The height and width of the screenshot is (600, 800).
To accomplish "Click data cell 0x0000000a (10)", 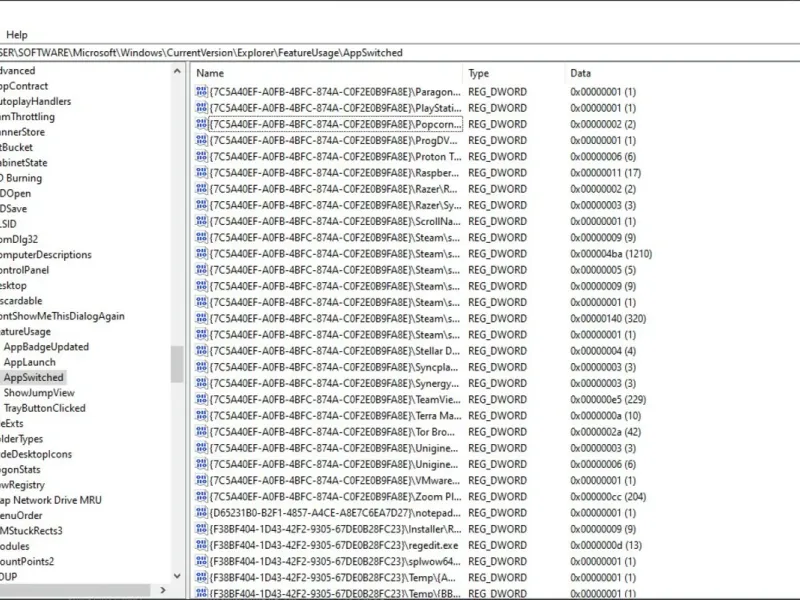I will point(606,416).
